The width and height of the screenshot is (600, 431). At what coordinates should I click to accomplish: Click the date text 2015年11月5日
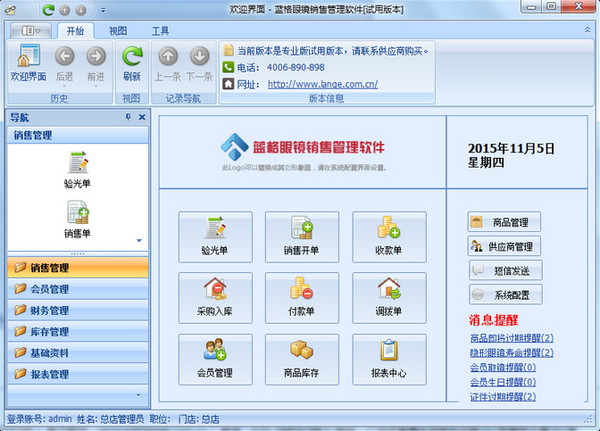coord(511,149)
